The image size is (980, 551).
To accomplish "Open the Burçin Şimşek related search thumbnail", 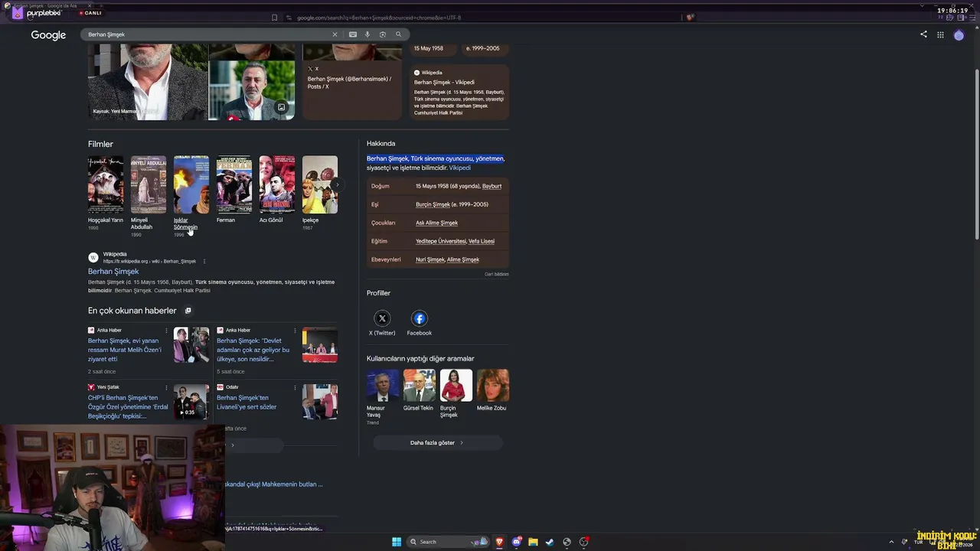I will coord(456,386).
